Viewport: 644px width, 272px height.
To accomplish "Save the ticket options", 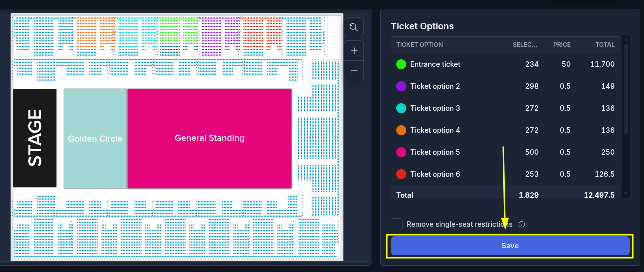I will click(510, 246).
